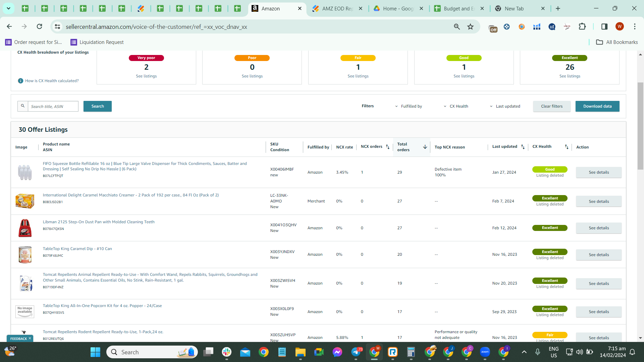Viewport: 644px width, 362px height.
Task: Click the browser address bar
Action: (x=255, y=26)
